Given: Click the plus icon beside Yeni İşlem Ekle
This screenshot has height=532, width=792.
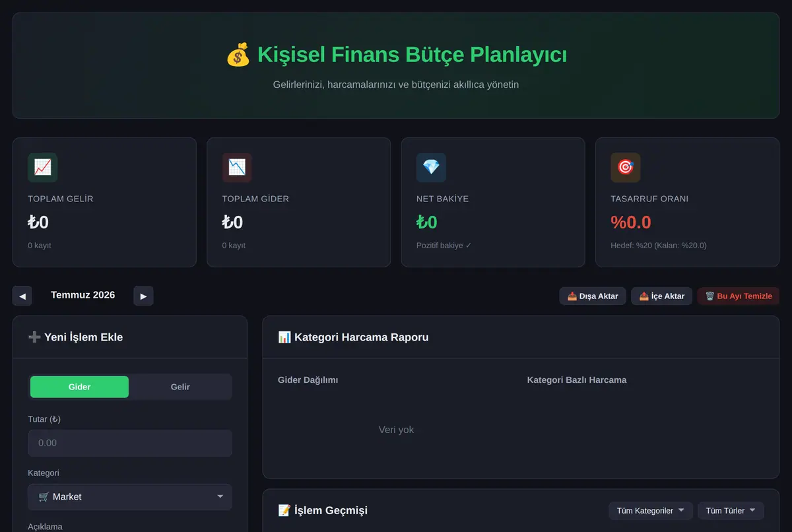Looking at the screenshot, I should tap(34, 337).
